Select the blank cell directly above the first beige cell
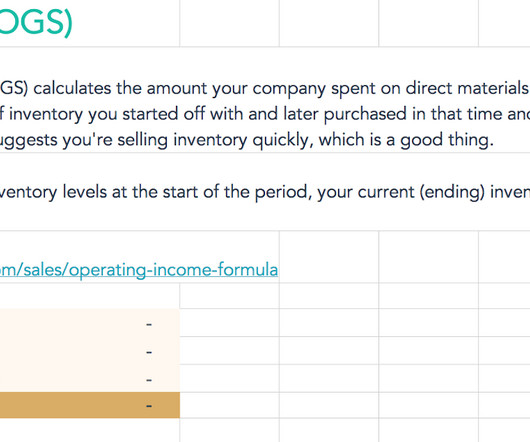Image resolution: width=530 pixels, height=442 pixels. [90, 296]
